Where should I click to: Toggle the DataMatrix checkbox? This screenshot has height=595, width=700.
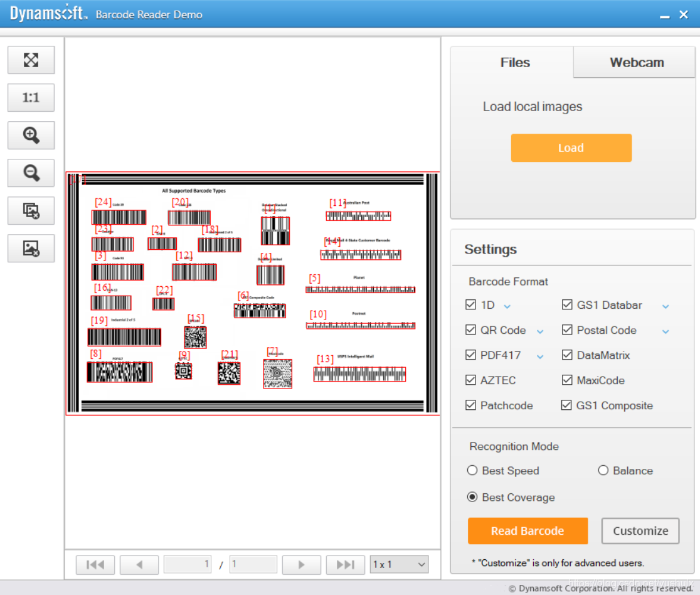point(567,355)
